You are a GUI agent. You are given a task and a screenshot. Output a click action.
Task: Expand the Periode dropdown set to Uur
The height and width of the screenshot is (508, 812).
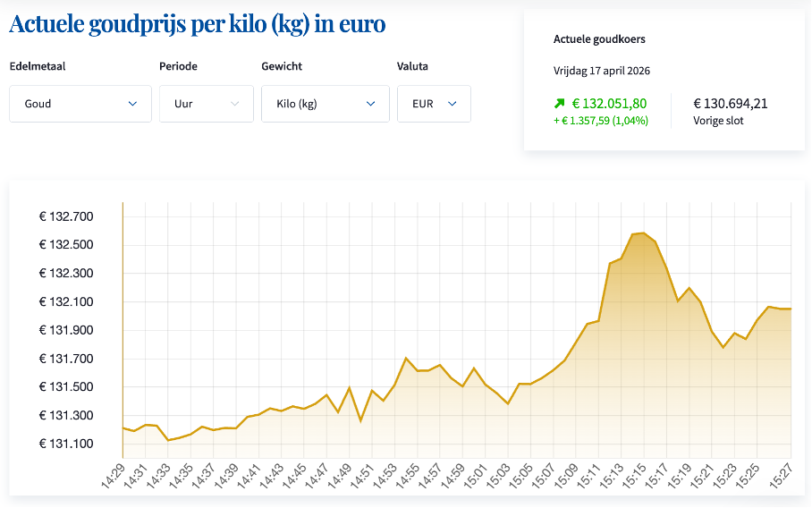tap(207, 104)
